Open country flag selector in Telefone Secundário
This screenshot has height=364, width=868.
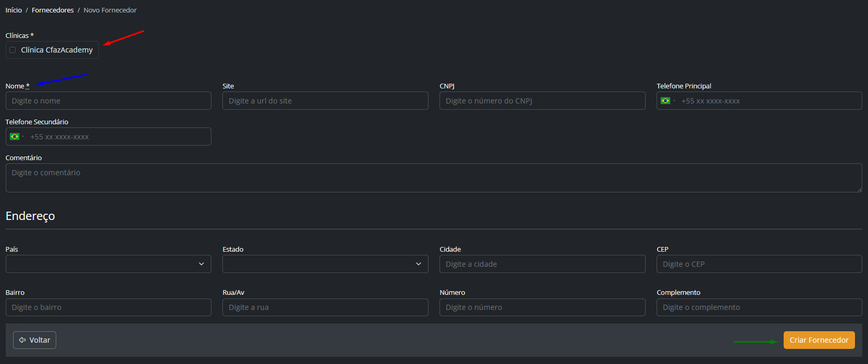[x=17, y=137]
